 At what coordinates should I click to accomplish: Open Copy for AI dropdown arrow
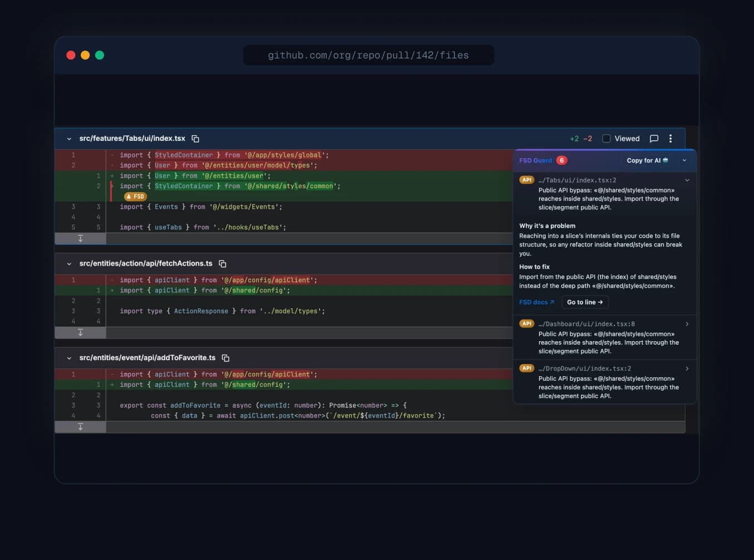click(684, 160)
